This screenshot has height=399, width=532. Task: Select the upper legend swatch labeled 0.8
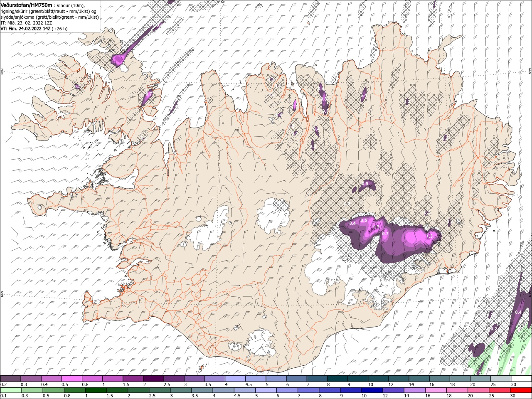coord(92,379)
